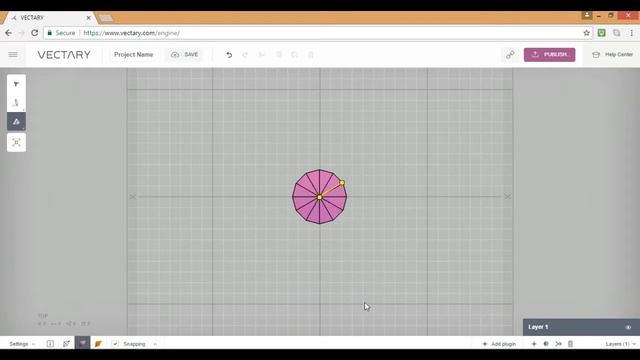Click the frame selection icon on left
This screenshot has height=360, width=640.
tap(16, 142)
